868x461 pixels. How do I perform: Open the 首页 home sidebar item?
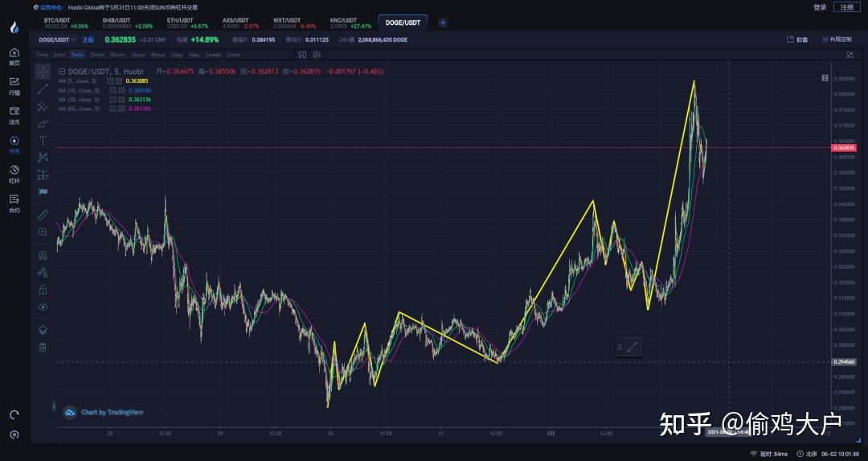coord(14,56)
